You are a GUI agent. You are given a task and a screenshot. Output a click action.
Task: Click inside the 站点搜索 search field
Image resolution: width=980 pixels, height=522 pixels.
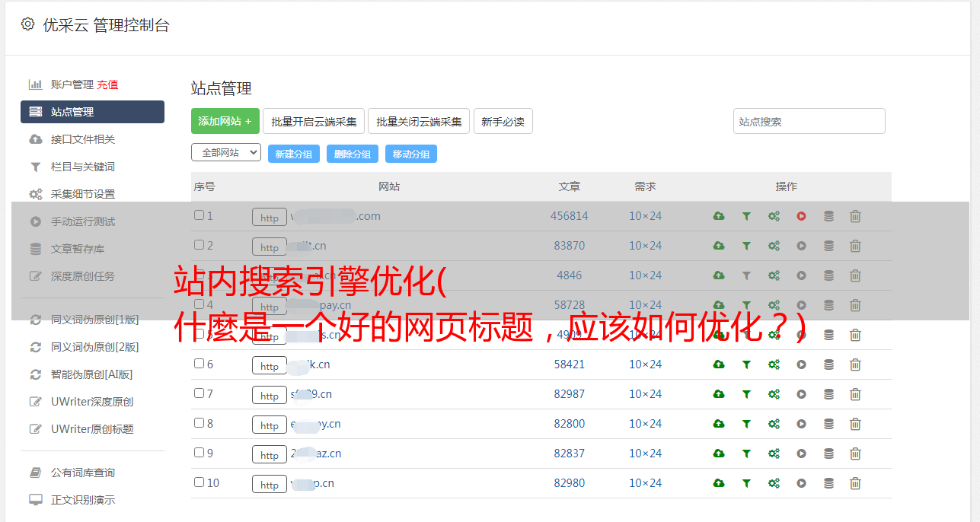pos(809,121)
